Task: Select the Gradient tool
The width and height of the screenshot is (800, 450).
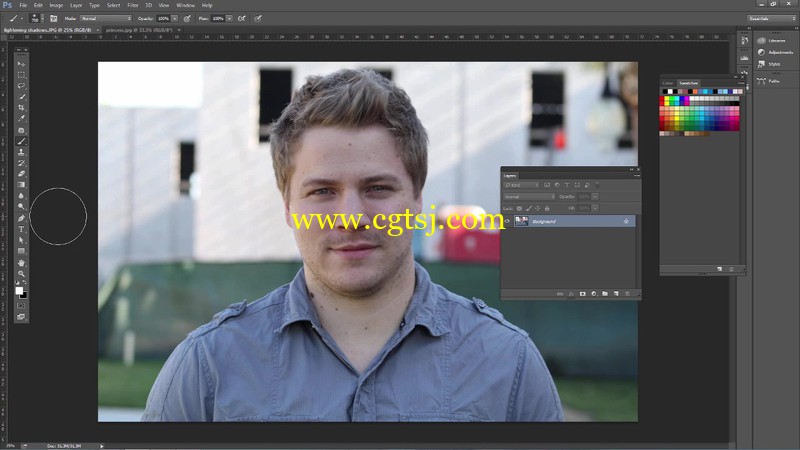Action: click(21, 185)
